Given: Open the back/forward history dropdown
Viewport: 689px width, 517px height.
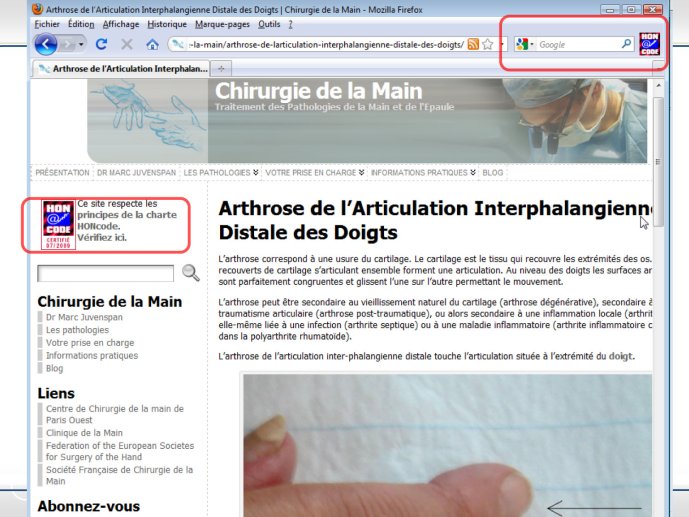Looking at the screenshot, I should [x=81, y=44].
